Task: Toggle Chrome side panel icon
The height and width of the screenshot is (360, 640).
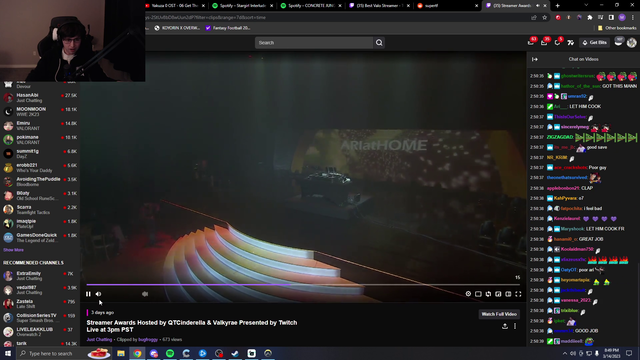Action: point(611,18)
